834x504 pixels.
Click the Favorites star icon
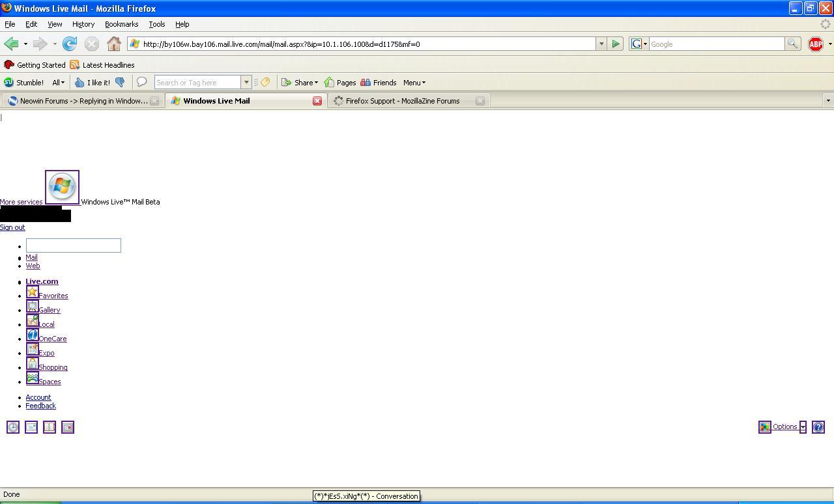tap(32, 292)
